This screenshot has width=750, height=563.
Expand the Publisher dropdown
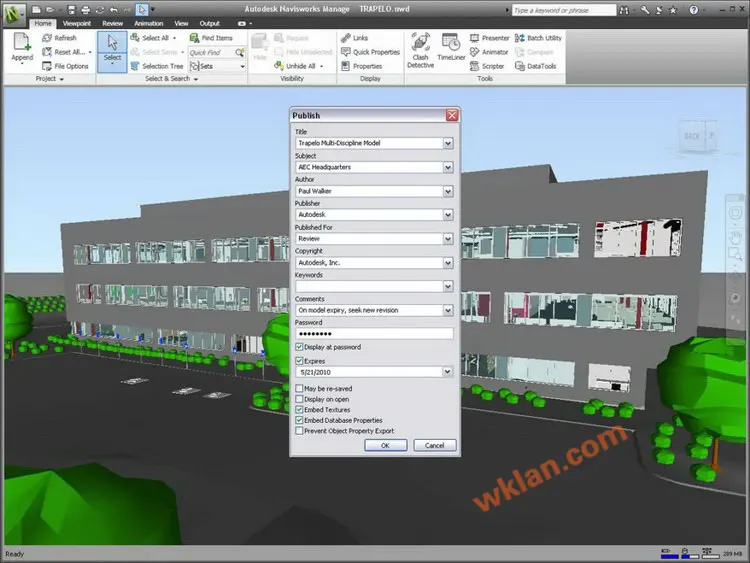click(448, 214)
